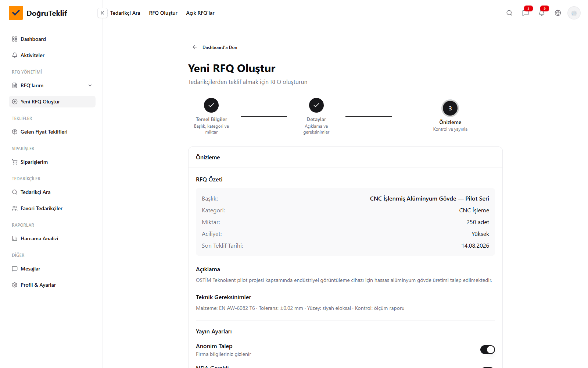Image resolution: width=588 pixels, height=368 pixels.
Task: Open Tedarikçi Ara in the top navigation
Action: tap(125, 13)
